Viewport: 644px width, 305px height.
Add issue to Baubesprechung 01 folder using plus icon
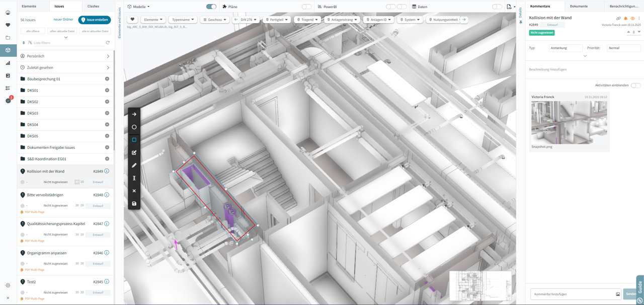click(107, 79)
